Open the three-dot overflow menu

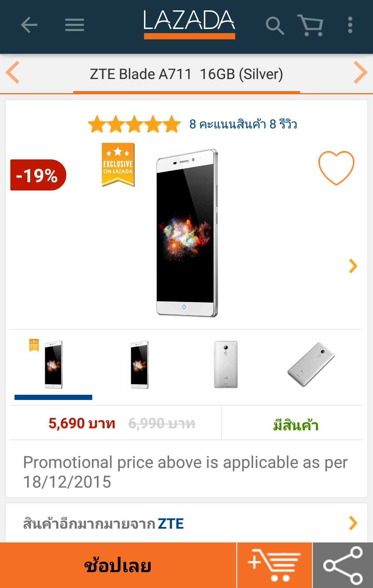point(350,26)
